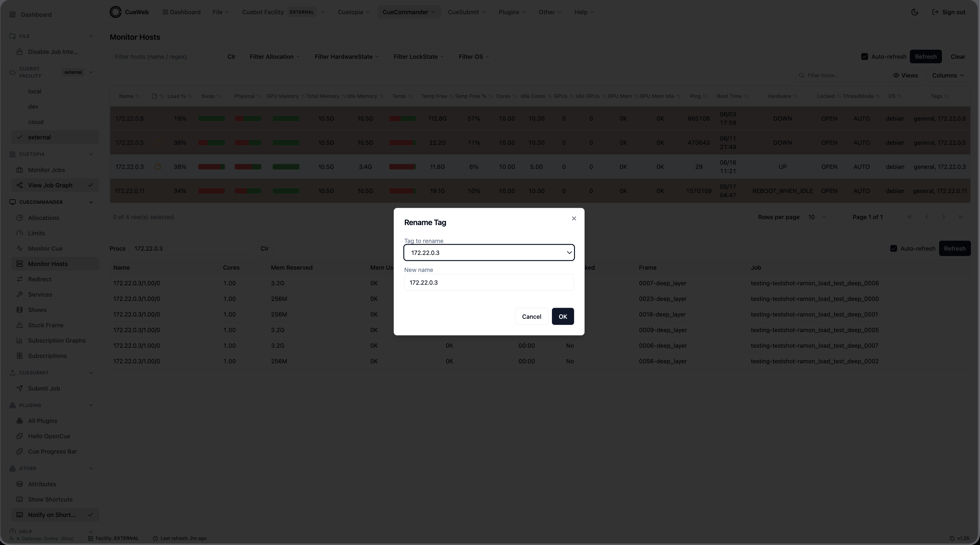This screenshot has width=980, height=545.
Task: Toggle View Job Graph option in sidebar
Action: click(55, 185)
